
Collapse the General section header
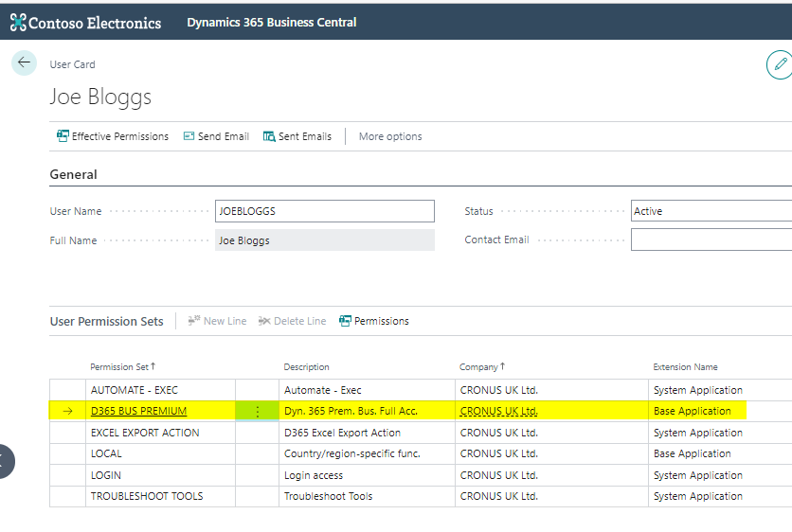[x=74, y=174]
